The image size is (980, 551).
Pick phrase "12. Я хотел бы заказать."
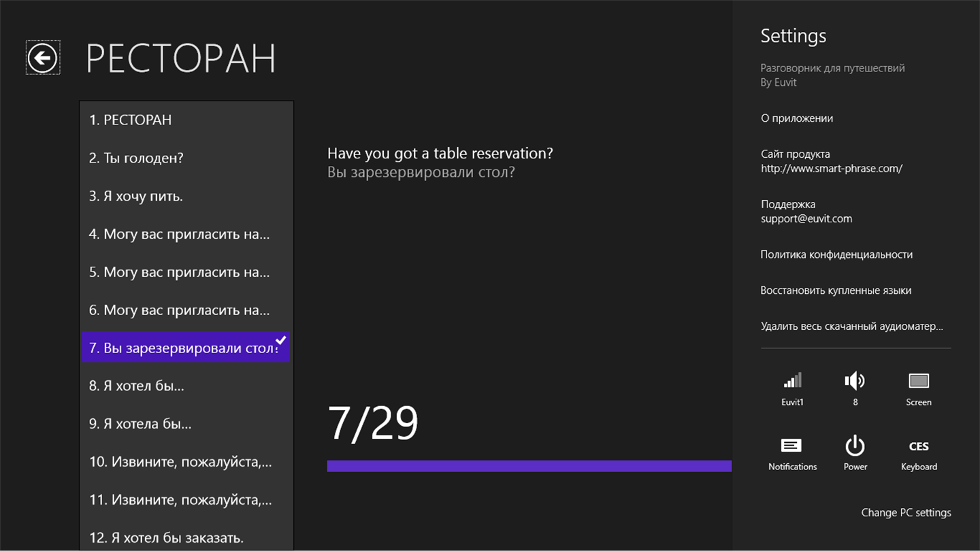[x=186, y=537]
